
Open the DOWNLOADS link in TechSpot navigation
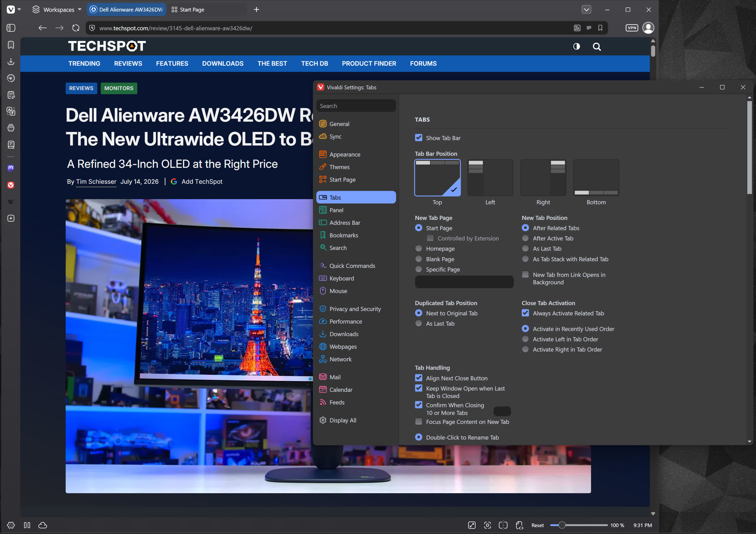[x=223, y=63]
